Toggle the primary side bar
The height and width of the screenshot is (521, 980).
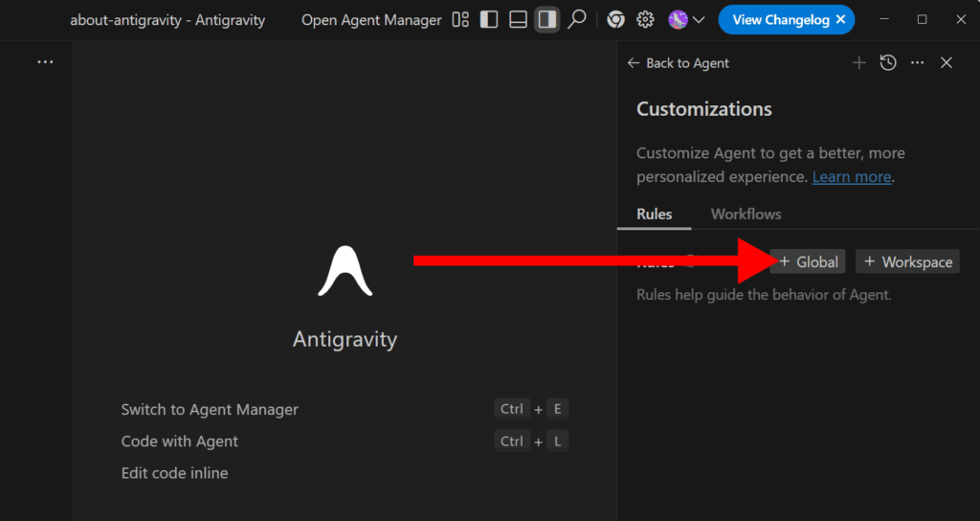(x=489, y=20)
